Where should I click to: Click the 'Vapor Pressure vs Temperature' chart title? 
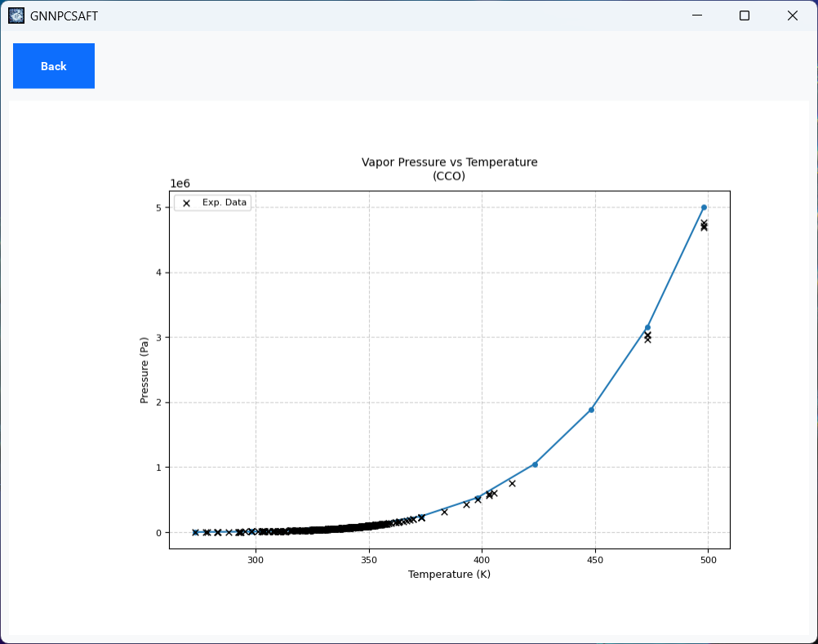tap(449, 162)
